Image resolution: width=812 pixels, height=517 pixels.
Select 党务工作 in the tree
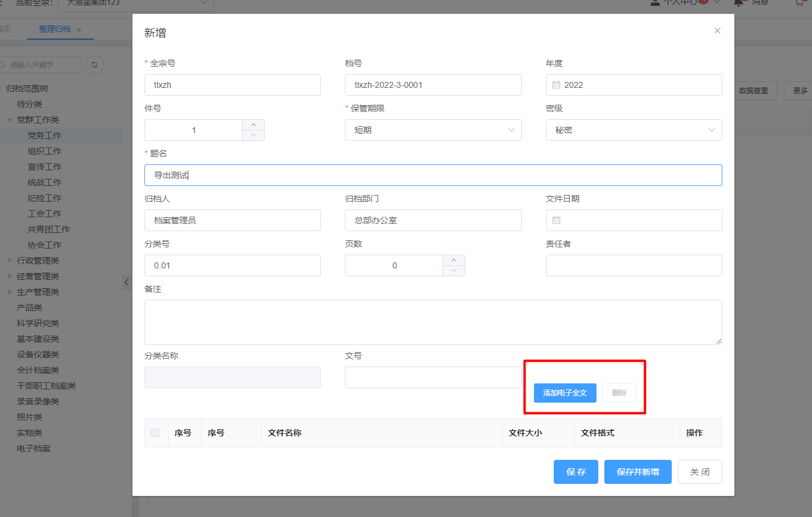click(x=45, y=135)
